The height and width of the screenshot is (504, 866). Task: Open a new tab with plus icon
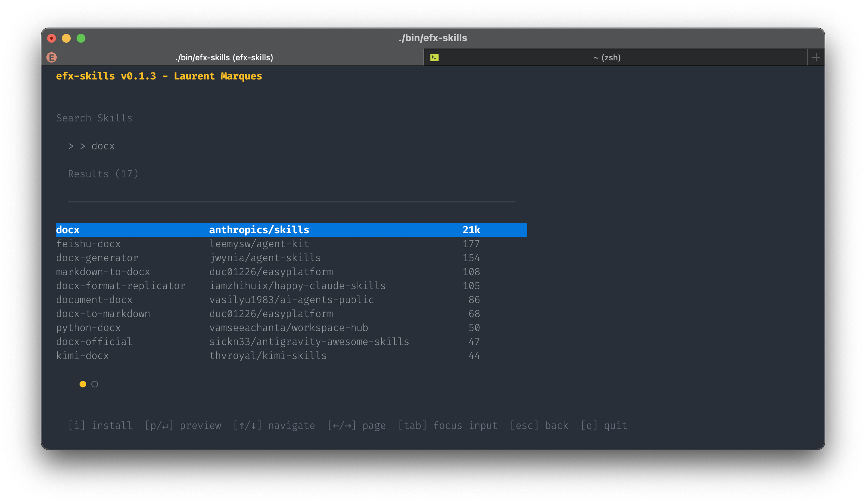click(816, 57)
